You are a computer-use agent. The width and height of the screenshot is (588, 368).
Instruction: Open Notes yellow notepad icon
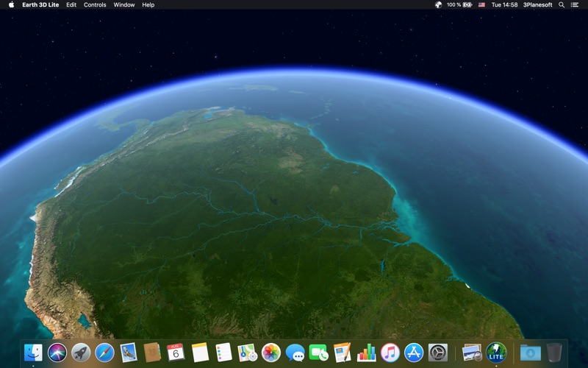[x=200, y=353]
